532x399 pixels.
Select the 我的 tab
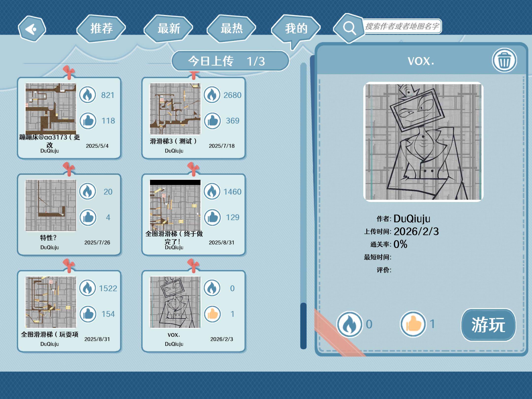tap(296, 29)
